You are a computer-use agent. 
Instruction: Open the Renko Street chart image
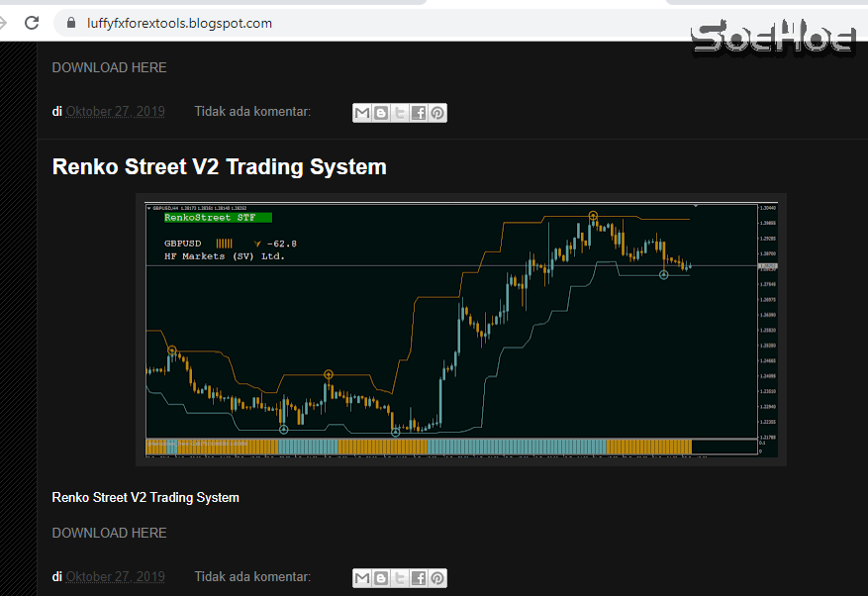tap(461, 329)
